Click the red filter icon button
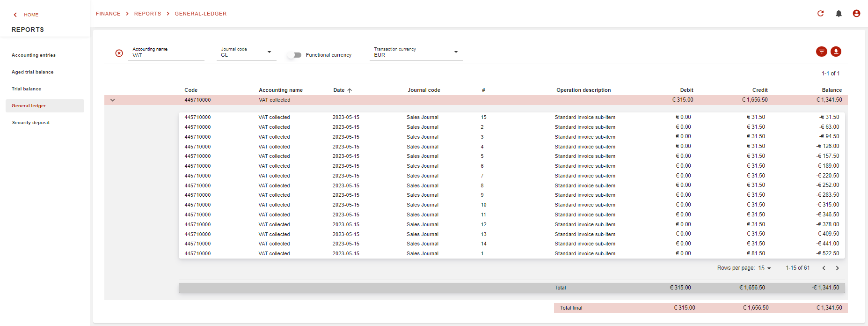Screen dimensions: 868x326 pos(821,52)
